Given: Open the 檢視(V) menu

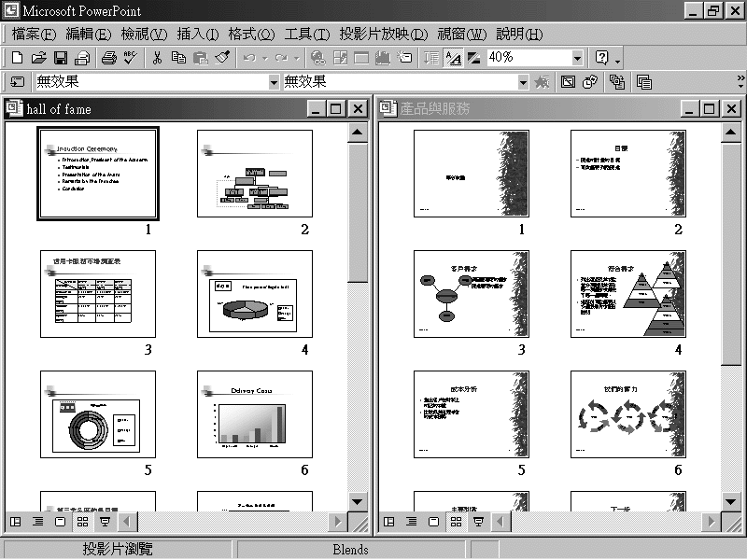Looking at the screenshot, I should tap(144, 34).
